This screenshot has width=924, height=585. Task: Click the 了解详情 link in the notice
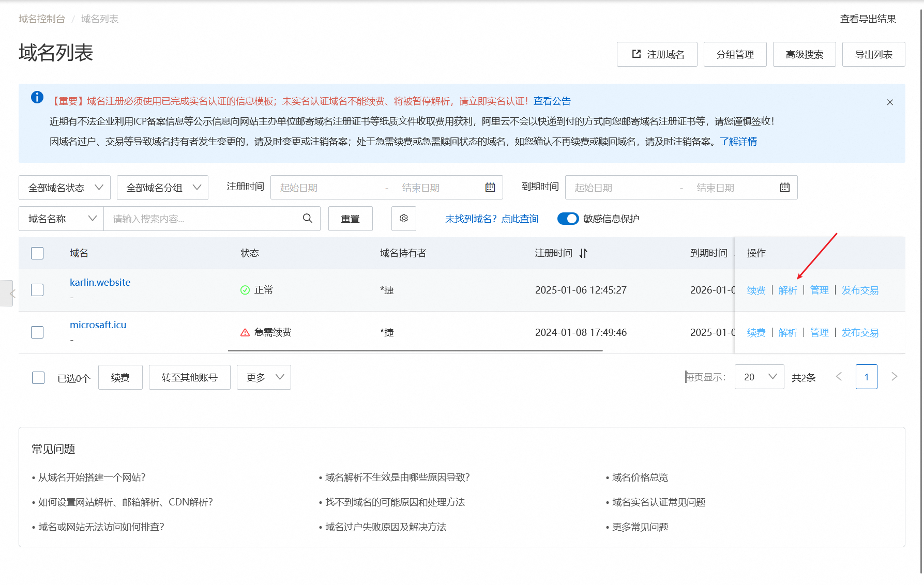click(x=738, y=142)
